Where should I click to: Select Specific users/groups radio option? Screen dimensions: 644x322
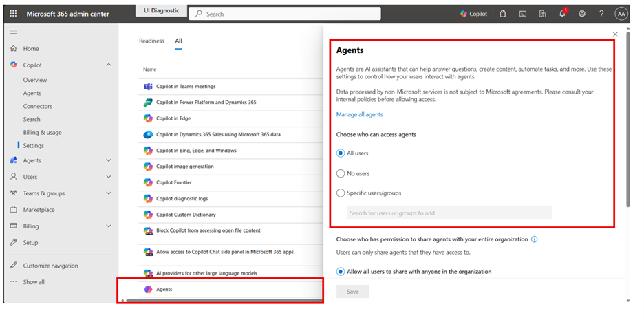(341, 193)
